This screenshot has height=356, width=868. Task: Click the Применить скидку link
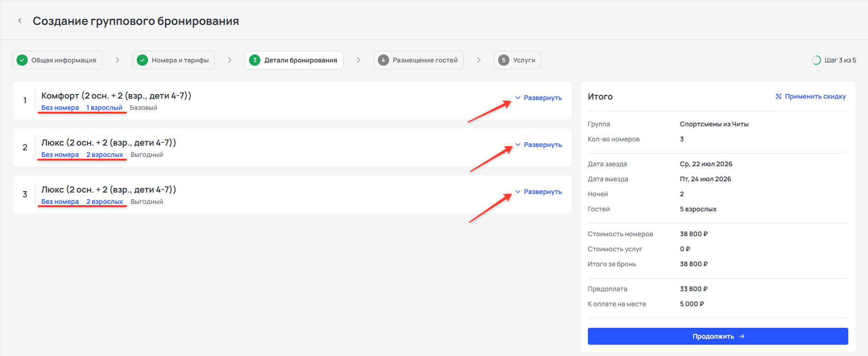click(x=815, y=96)
